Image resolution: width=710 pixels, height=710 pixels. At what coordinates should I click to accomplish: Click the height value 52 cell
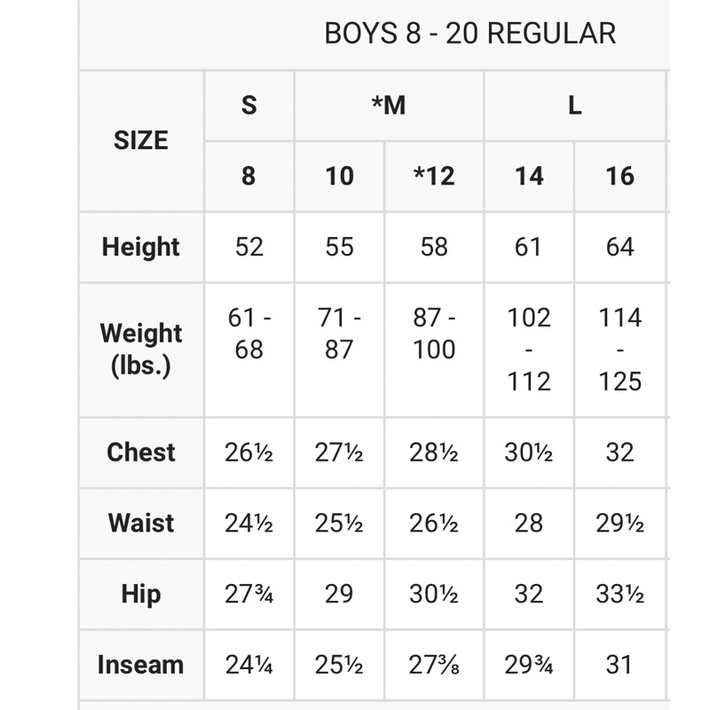(x=248, y=247)
